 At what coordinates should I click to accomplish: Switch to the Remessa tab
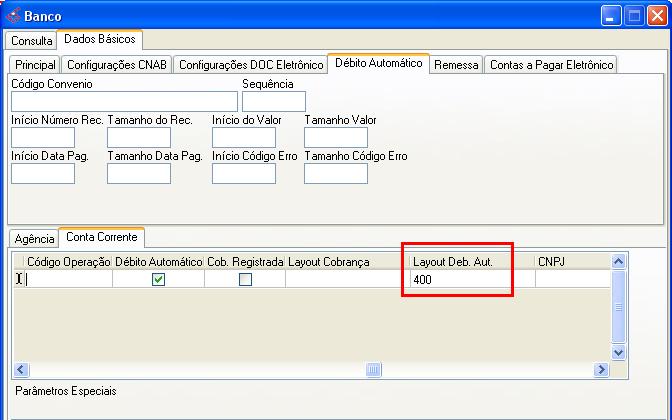pyautogui.click(x=456, y=65)
